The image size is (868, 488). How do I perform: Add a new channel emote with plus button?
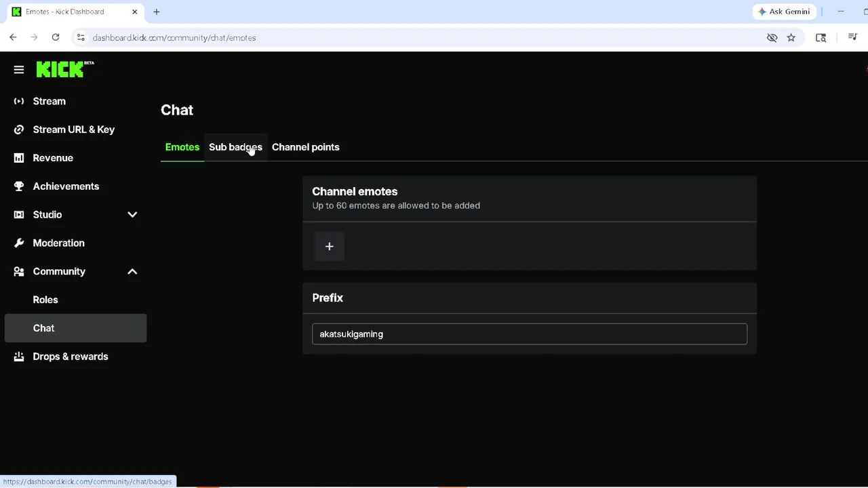[329, 246]
